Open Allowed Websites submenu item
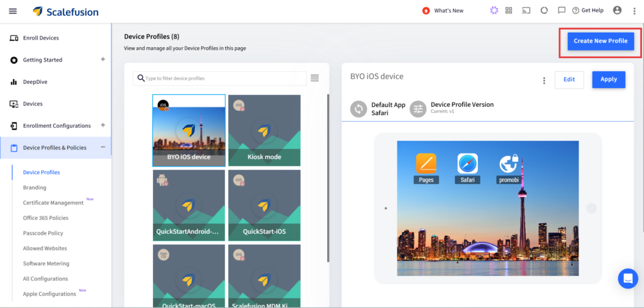The height and width of the screenshot is (308, 644). pyautogui.click(x=45, y=248)
